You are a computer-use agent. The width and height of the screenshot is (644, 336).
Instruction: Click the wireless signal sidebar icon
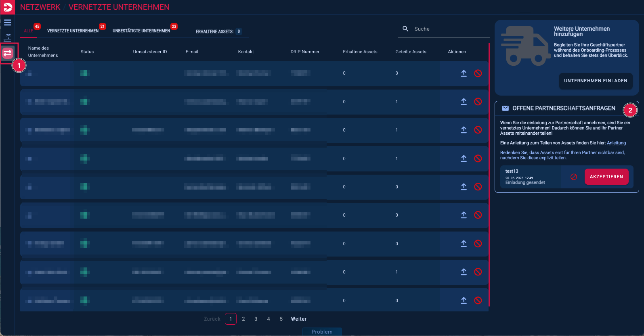coord(8,38)
